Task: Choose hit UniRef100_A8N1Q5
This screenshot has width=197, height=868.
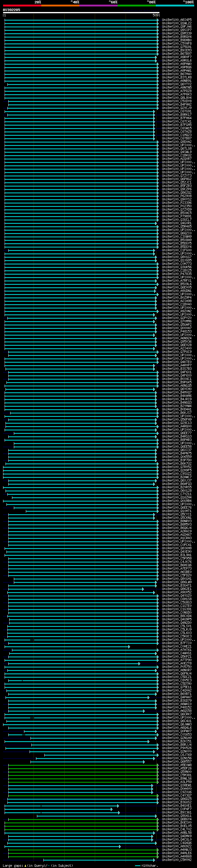Action: click(x=177, y=386)
